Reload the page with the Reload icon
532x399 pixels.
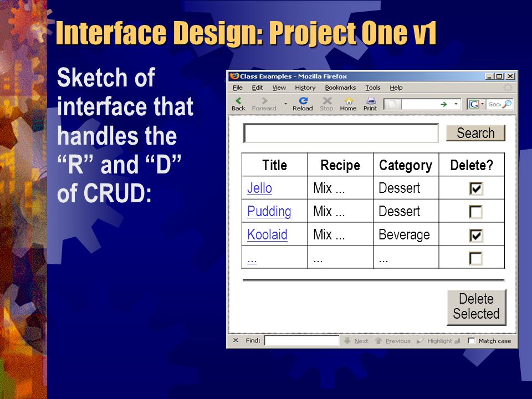click(x=303, y=104)
